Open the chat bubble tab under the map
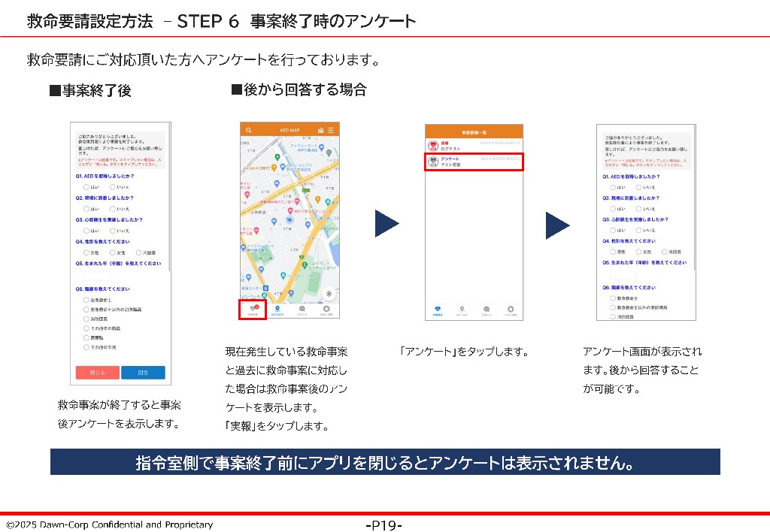 (x=302, y=310)
